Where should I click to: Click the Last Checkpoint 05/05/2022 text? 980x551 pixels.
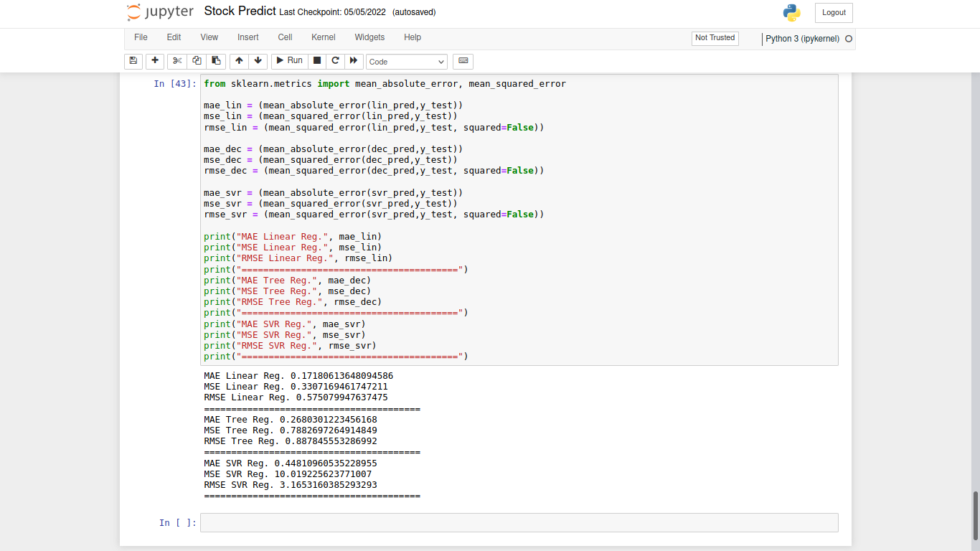332,12
